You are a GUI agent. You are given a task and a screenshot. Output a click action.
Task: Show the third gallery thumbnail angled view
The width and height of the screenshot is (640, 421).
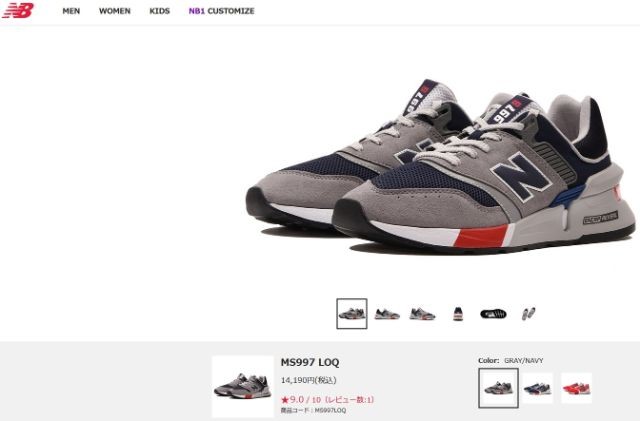pos(422,314)
